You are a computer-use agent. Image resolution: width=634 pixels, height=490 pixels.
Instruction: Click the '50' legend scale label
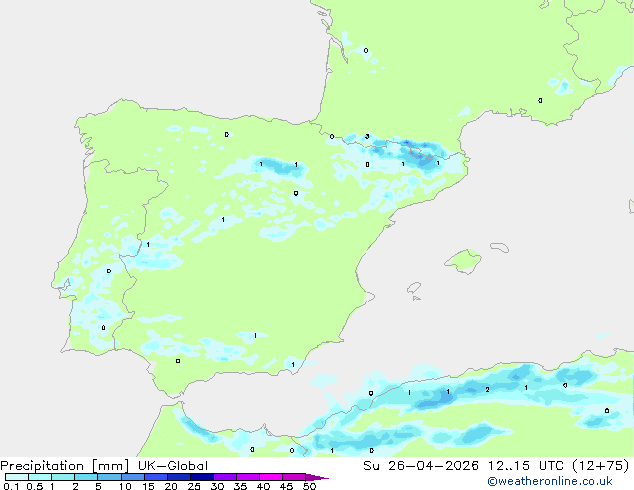coord(309,486)
